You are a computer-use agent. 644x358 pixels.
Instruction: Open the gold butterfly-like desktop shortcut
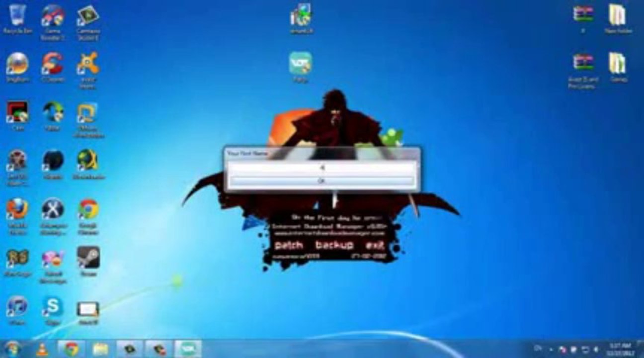pos(17,261)
